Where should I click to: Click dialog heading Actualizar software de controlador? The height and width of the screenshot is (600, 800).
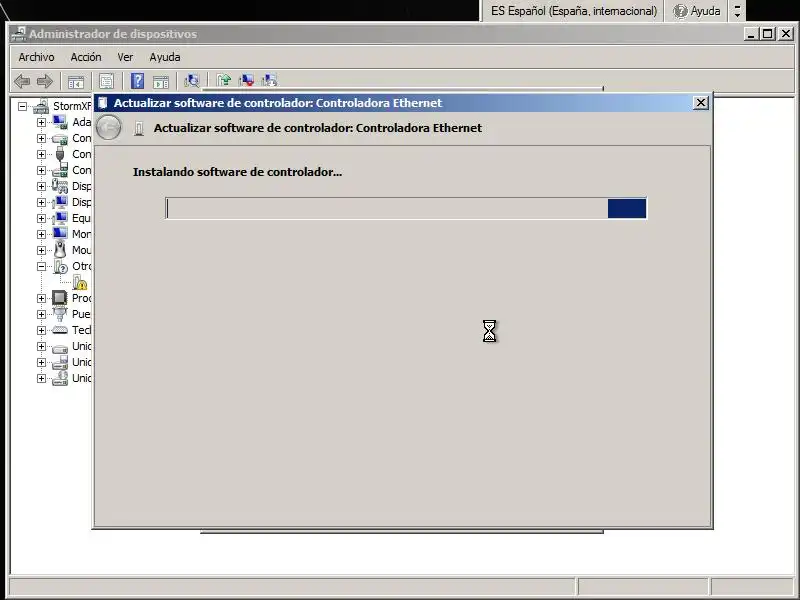317,128
